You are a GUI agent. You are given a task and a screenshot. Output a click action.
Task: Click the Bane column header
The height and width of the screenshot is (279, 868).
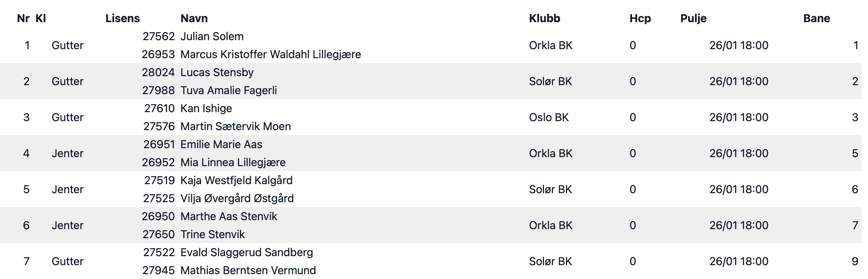[x=816, y=18]
